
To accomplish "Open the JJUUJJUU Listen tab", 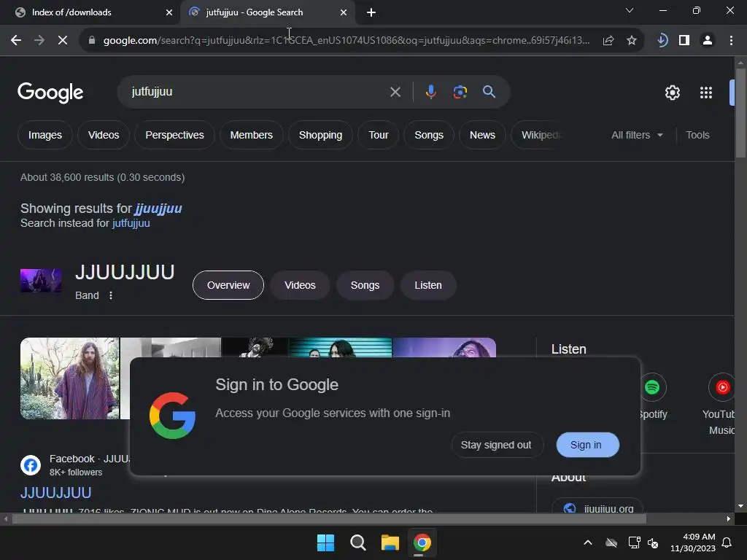I will tap(427, 285).
